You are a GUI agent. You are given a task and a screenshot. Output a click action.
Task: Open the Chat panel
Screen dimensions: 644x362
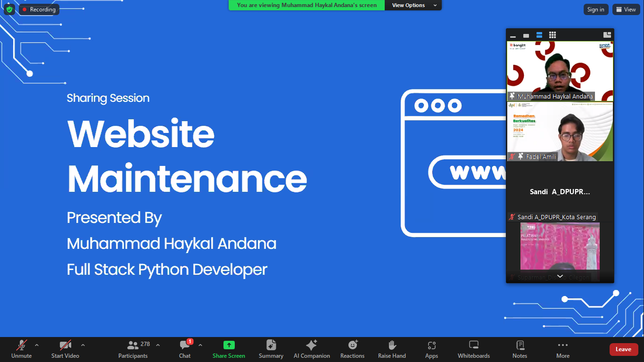(185, 349)
